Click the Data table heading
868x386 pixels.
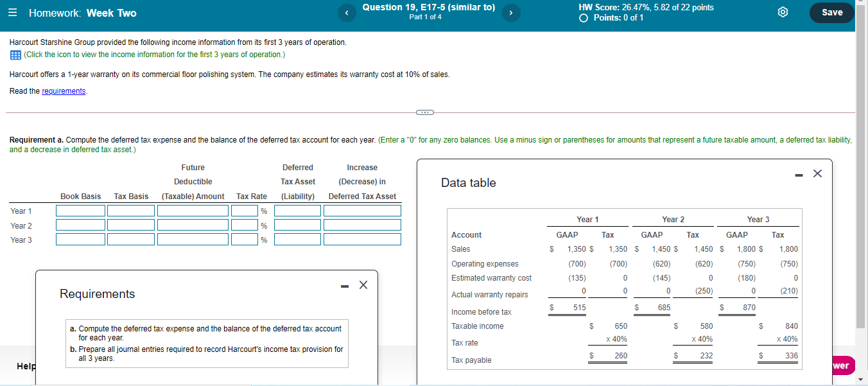469,183
